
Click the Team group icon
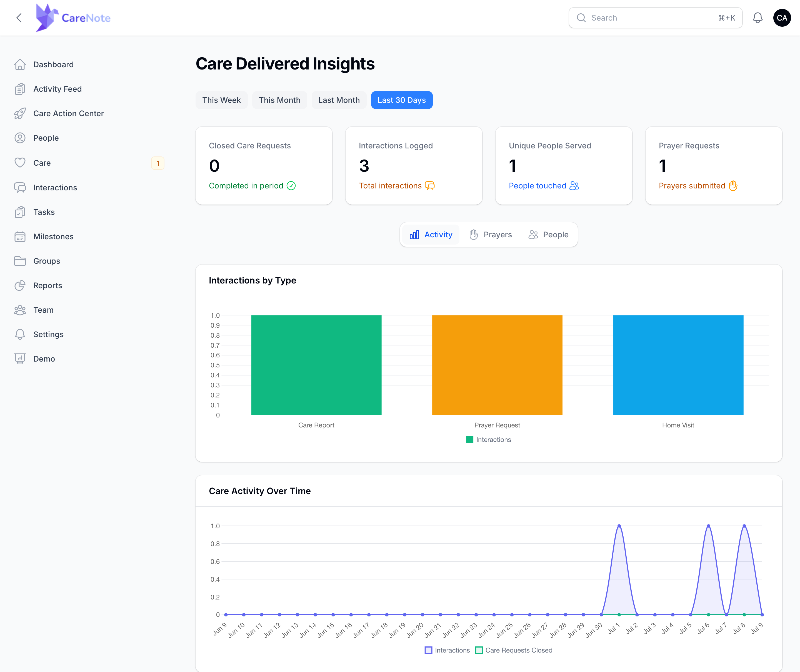(20, 310)
